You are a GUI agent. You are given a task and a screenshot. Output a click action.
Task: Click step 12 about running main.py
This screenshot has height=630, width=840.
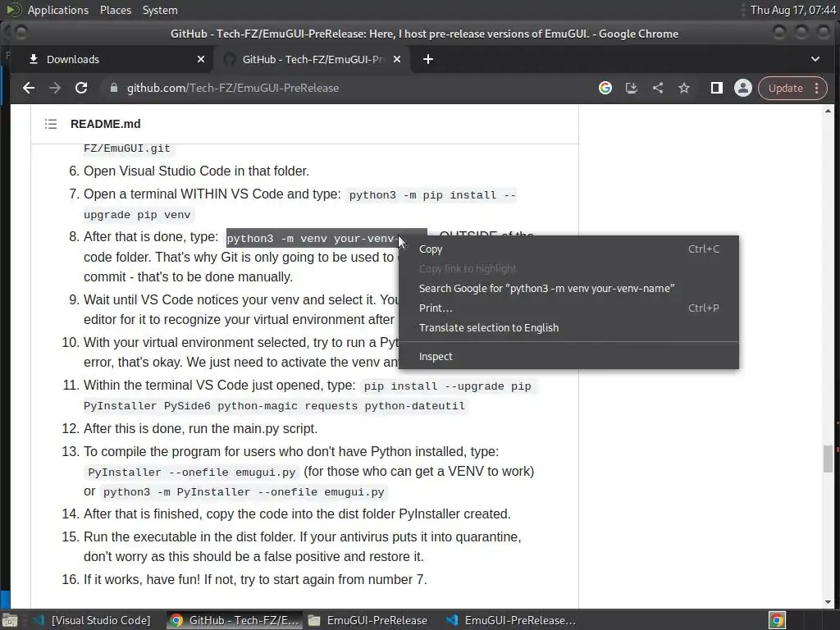(200, 428)
